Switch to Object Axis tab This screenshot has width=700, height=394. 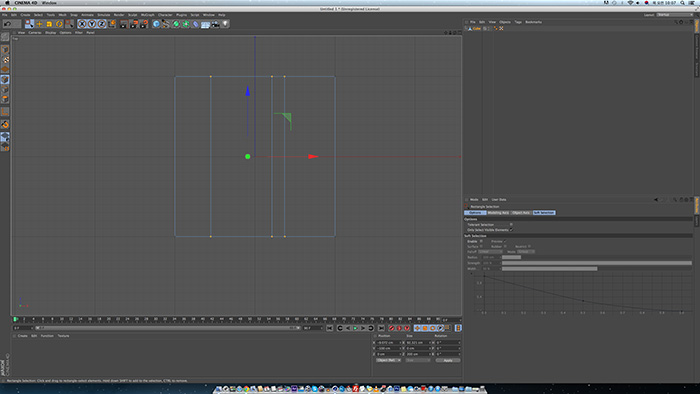pyautogui.click(x=521, y=213)
